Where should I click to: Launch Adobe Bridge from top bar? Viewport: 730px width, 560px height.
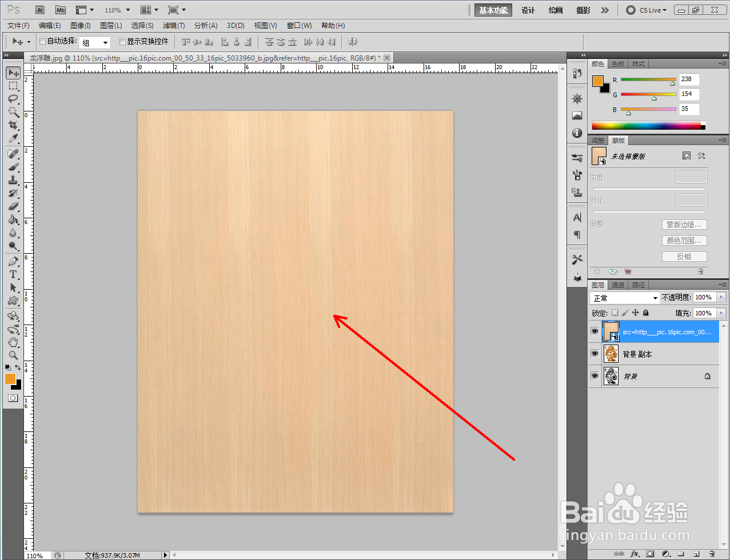[39, 10]
